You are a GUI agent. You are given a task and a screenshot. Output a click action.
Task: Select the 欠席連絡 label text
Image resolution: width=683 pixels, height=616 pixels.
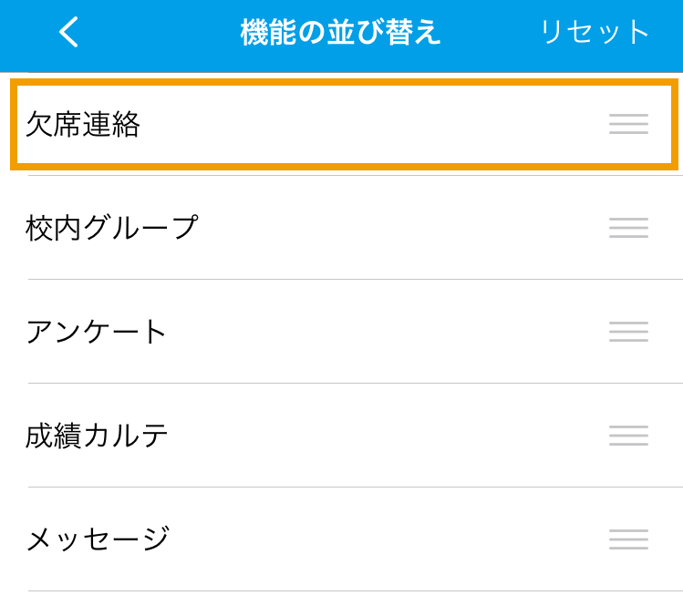click(83, 124)
